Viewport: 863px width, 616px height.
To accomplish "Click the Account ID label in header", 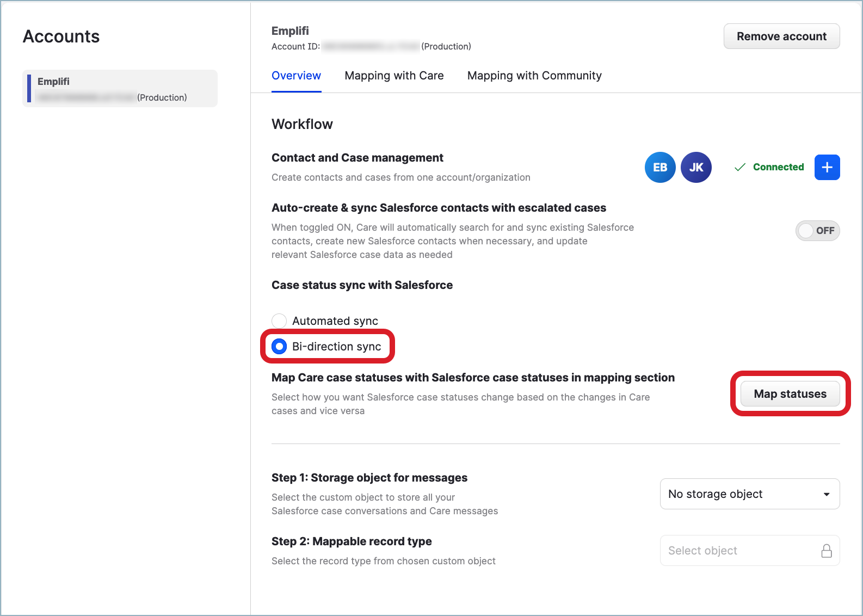I will coord(295,47).
